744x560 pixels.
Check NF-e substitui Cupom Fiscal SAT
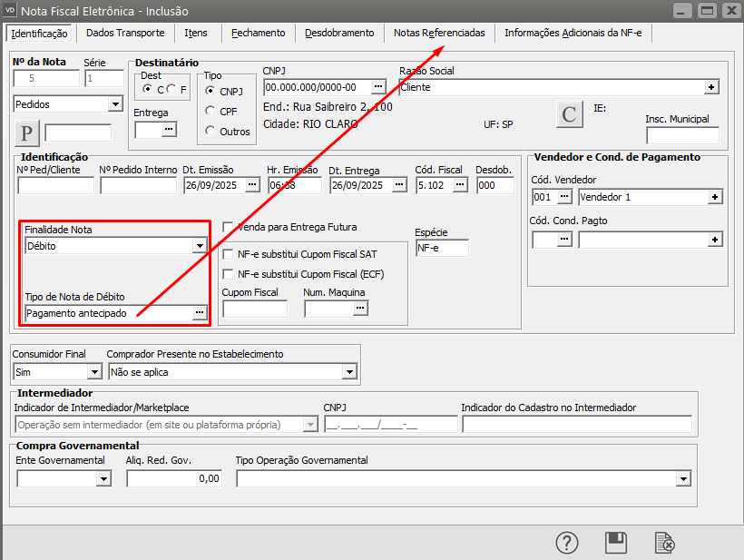pyautogui.click(x=229, y=254)
